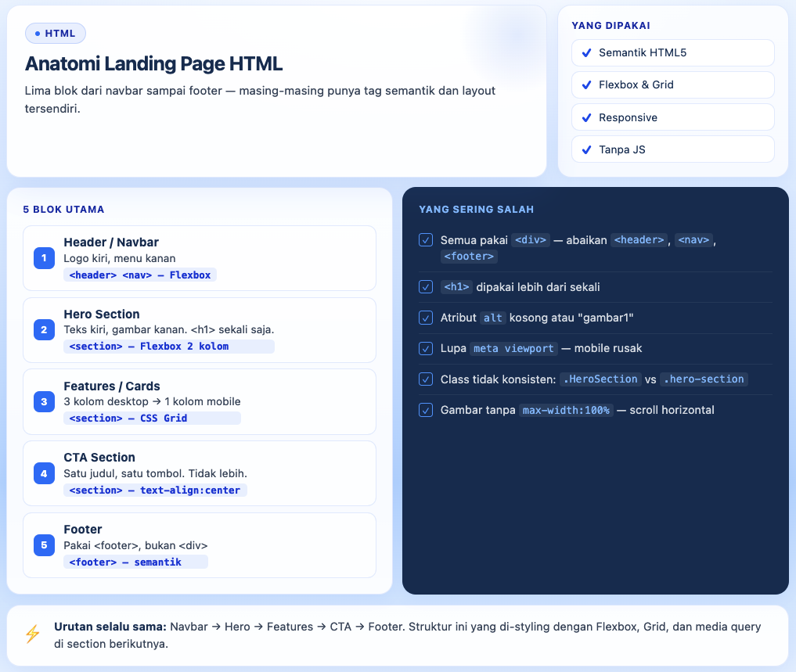The width and height of the screenshot is (796, 672).
Task: Expand the 'YANG SERING SALAH' panel heading
Action: pos(477,210)
